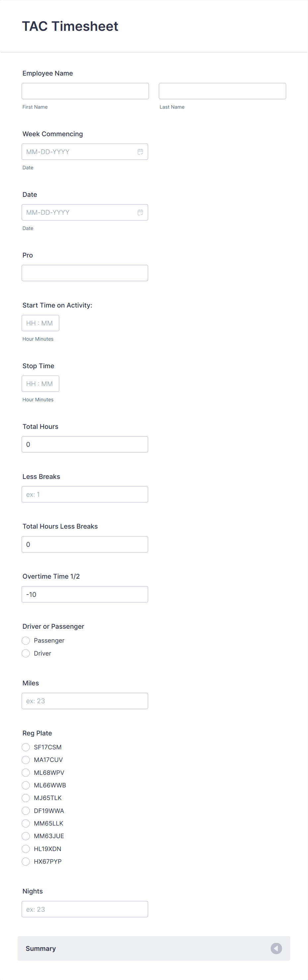
Task: Click the Less Breaks input field
Action: tap(85, 494)
